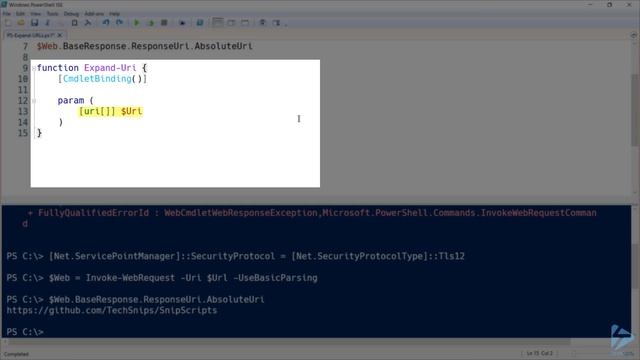Place cursor in 'function Expand-Uri {' line
The height and width of the screenshot is (360, 640).
91,68
